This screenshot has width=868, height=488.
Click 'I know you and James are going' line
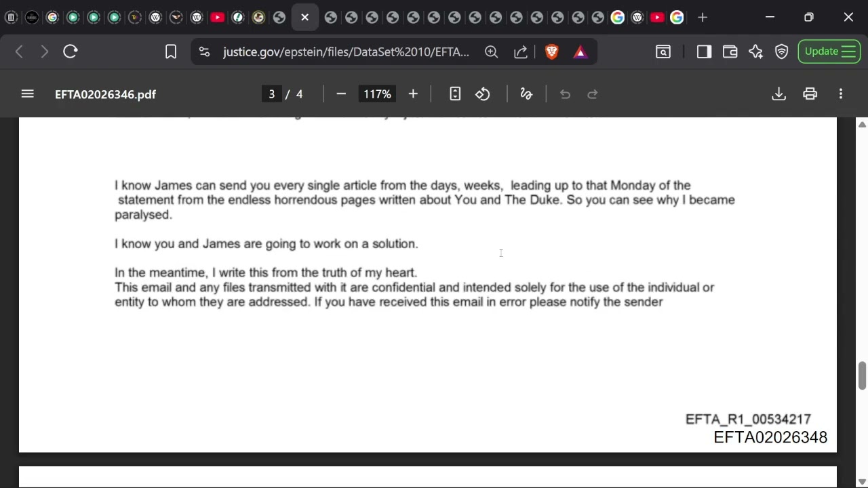click(267, 244)
